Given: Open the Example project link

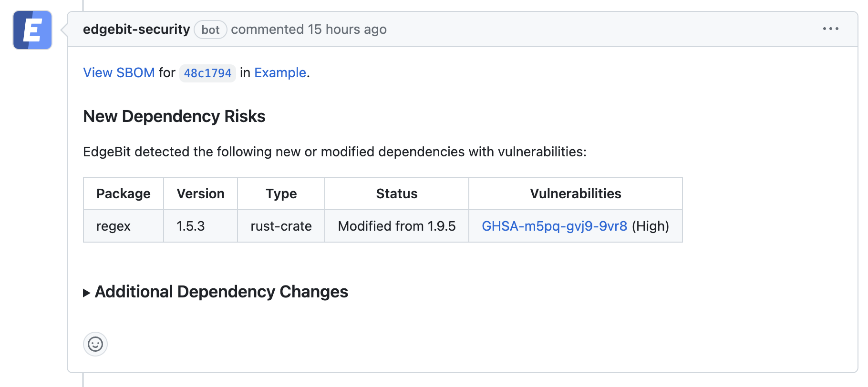Looking at the screenshot, I should click(x=280, y=72).
